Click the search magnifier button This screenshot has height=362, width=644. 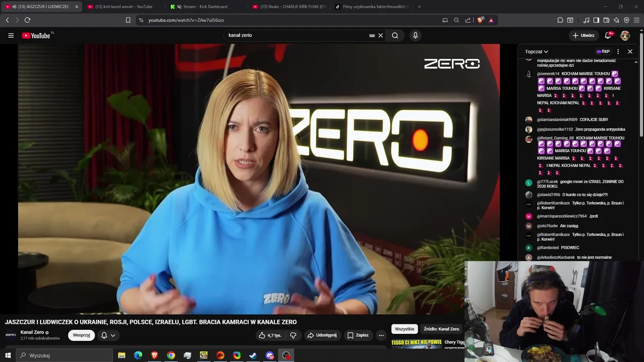click(395, 36)
